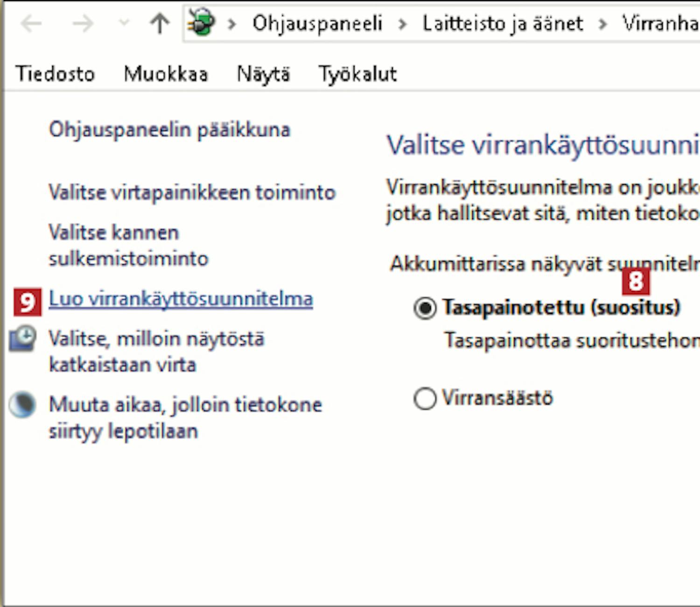
Task: Go back with the left arrow
Action: 32,23
